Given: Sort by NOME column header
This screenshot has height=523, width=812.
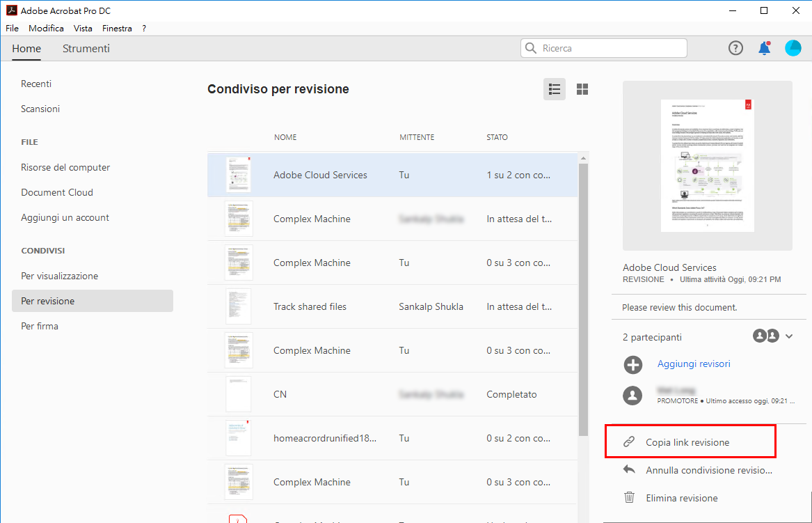Looking at the screenshot, I should [x=285, y=137].
